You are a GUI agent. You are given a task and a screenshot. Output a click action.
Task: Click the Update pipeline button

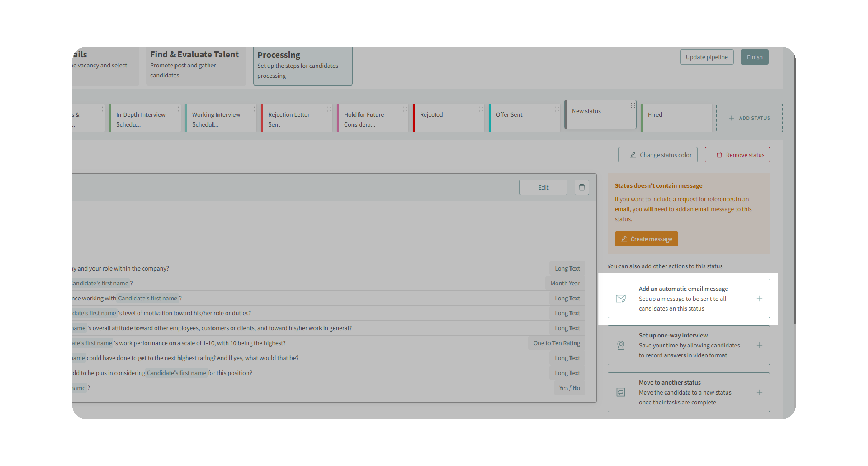[706, 57]
